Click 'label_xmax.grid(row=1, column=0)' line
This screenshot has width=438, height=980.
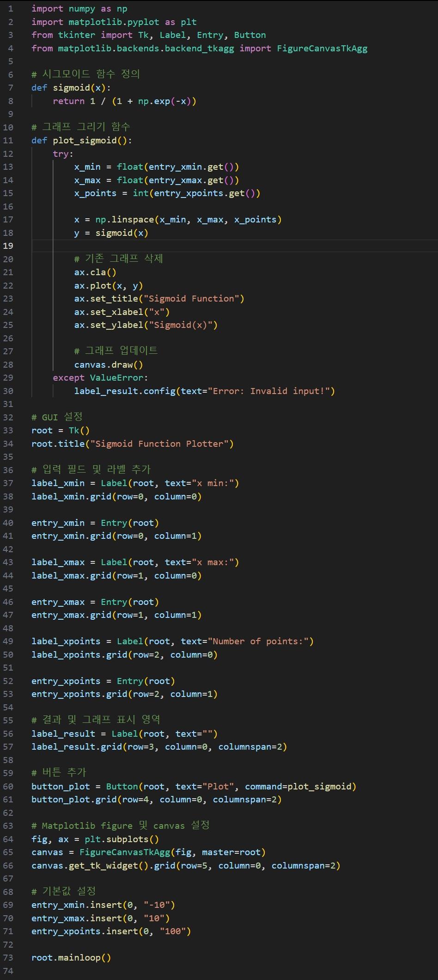[116, 575]
